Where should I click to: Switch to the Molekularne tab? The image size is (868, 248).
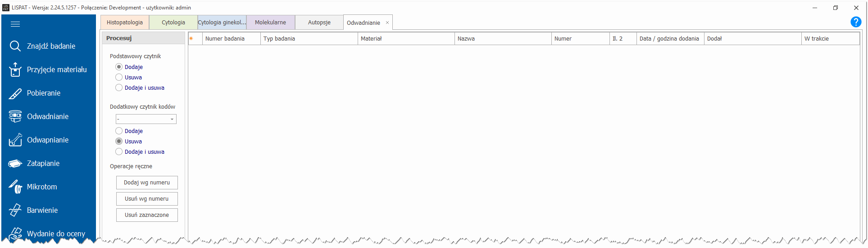tap(270, 23)
